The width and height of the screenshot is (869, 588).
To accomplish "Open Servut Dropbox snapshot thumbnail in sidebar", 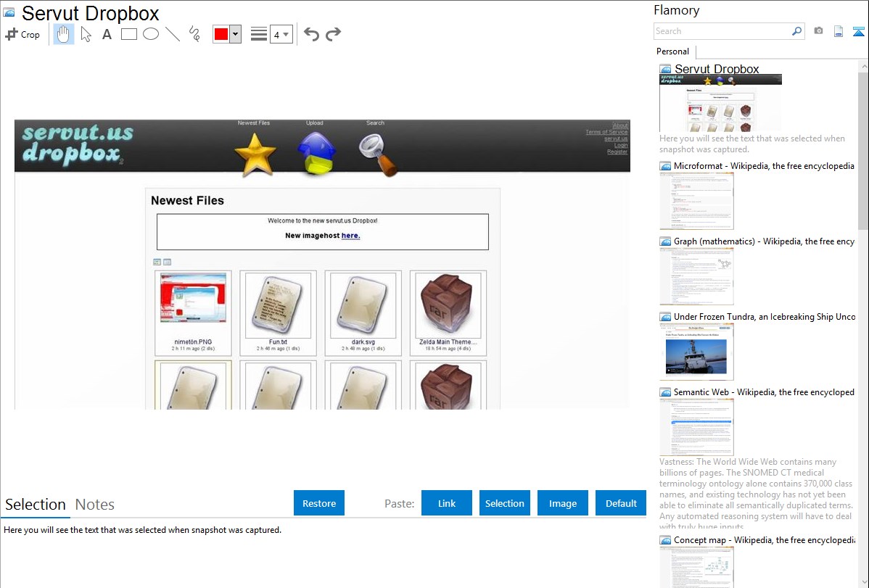I will pos(720,103).
